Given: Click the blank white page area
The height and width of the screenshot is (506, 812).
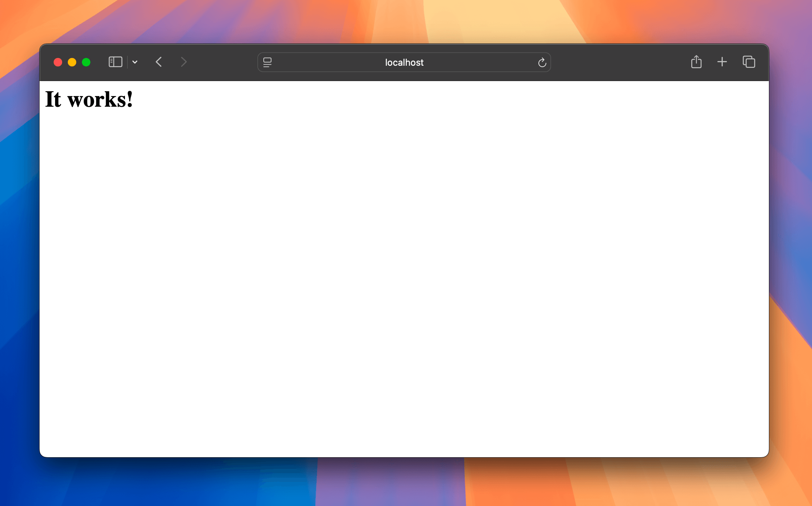Looking at the screenshot, I should (x=404, y=269).
